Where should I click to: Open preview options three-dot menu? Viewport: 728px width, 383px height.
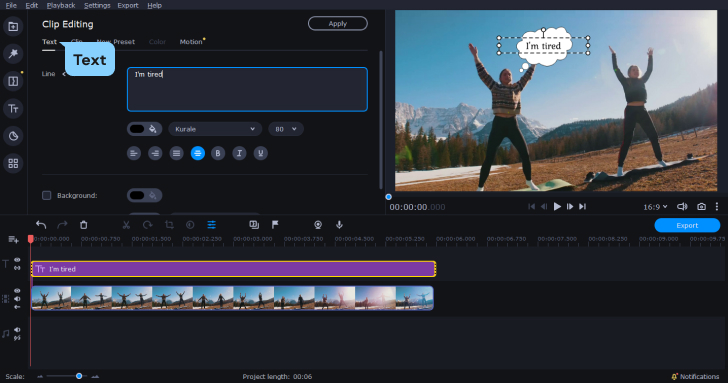pos(717,207)
